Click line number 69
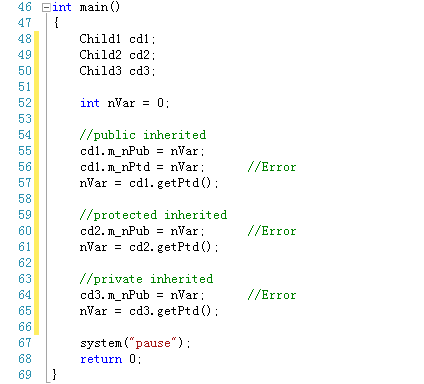The height and width of the screenshot is (384, 424). coord(25,375)
